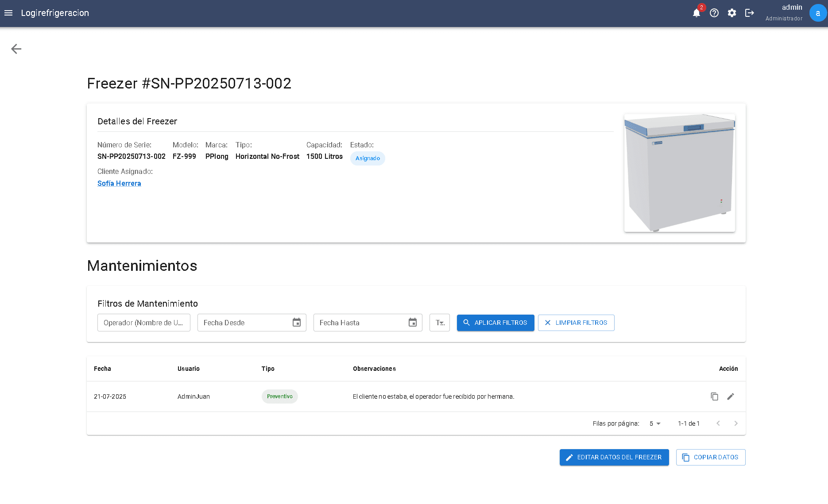Open the settings gear icon
The height and width of the screenshot is (504, 828).
point(732,13)
